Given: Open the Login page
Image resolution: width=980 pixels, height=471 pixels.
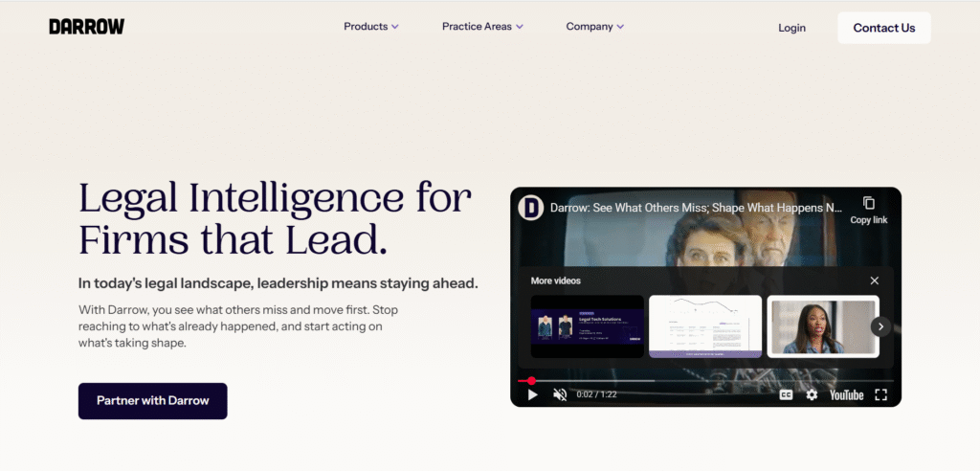Looking at the screenshot, I should tap(791, 28).
